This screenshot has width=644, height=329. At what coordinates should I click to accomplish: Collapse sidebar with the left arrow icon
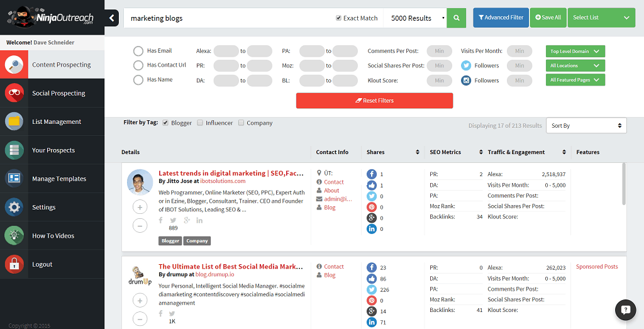112,18
